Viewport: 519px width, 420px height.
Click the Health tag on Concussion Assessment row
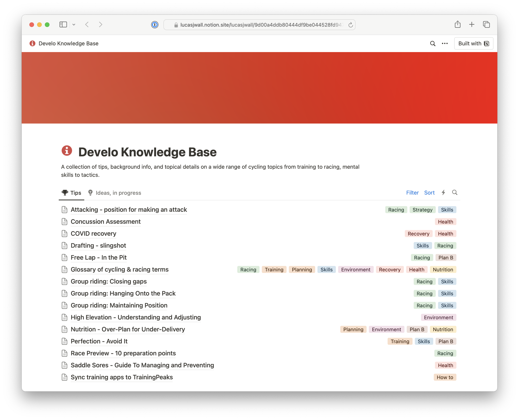(x=445, y=222)
